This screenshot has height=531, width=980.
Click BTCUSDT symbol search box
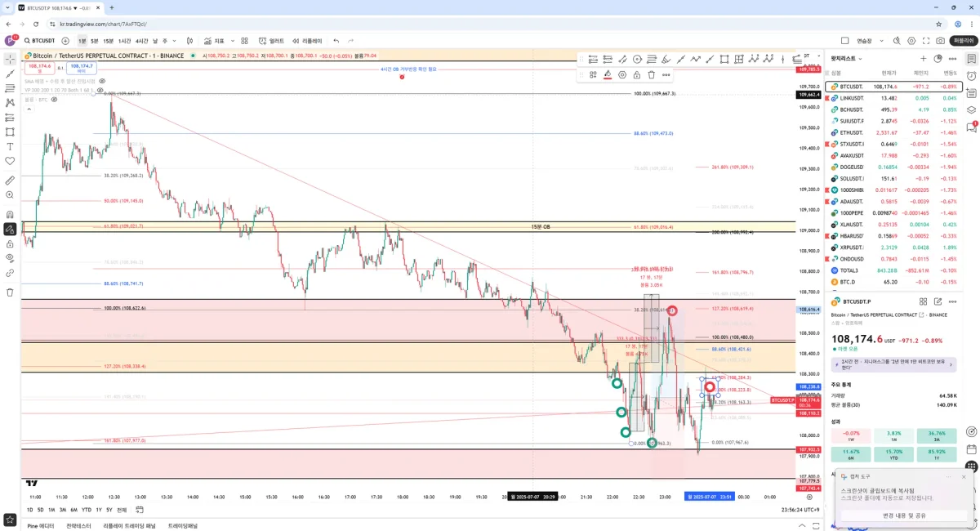pos(39,41)
